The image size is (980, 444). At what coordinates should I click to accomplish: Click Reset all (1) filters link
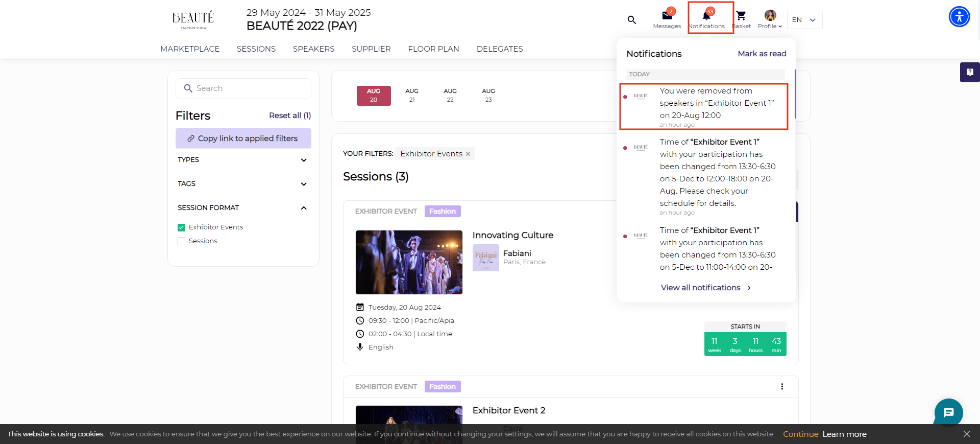point(290,115)
